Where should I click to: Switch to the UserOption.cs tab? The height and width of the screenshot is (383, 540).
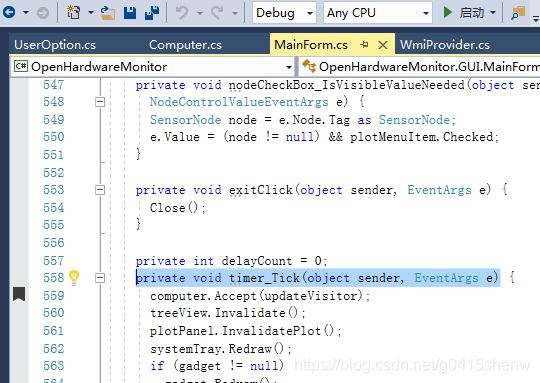click(55, 45)
